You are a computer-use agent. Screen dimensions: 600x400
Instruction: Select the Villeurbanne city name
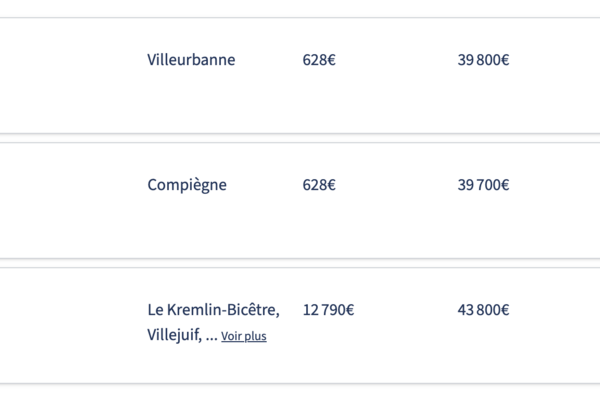[x=191, y=60]
